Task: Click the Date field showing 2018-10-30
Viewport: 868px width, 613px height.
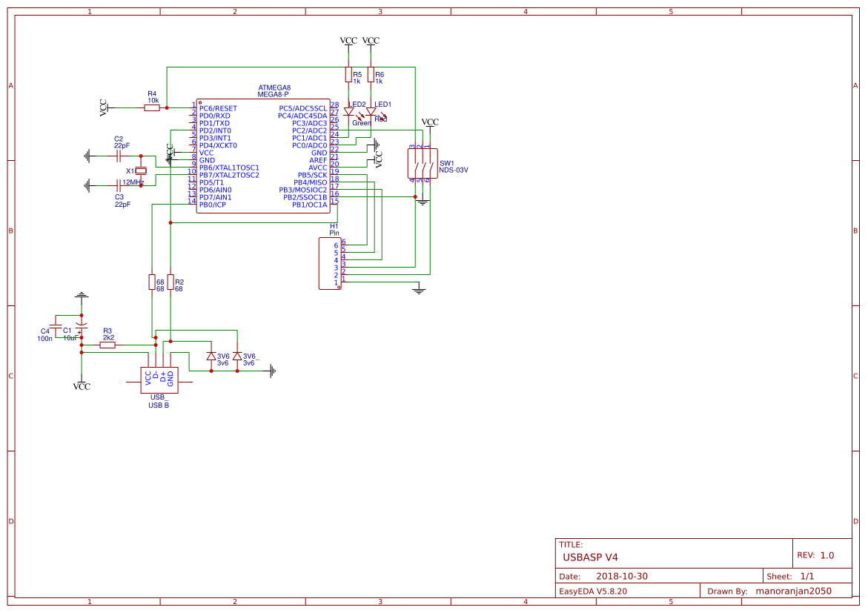Action: [x=623, y=575]
